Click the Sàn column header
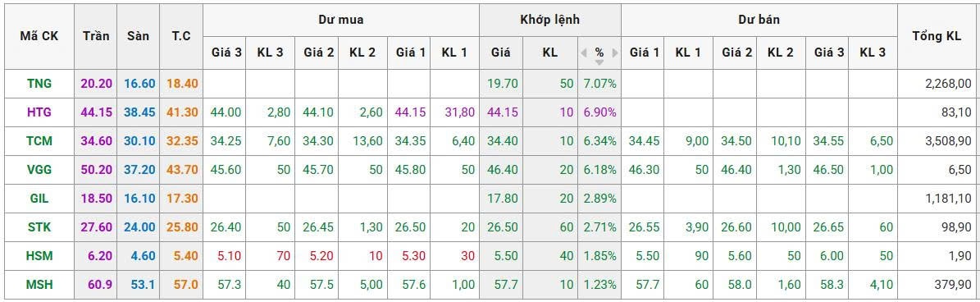The height and width of the screenshot is (302, 980). (x=138, y=36)
